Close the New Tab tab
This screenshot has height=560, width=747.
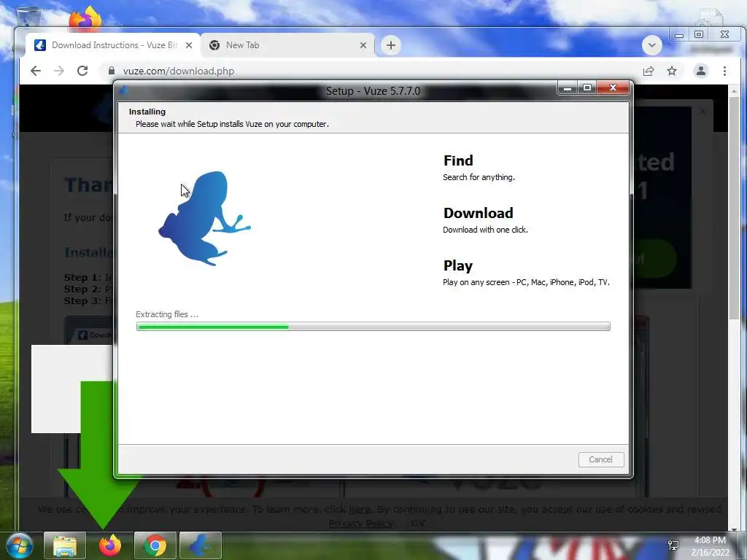[x=363, y=45]
